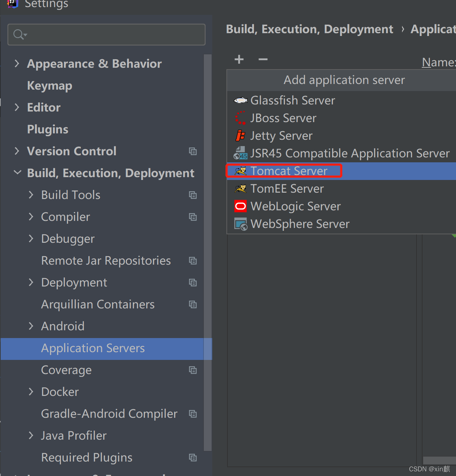Click the Glassfish Server fish icon
Image resolution: width=456 pixels, height=476 pixels.
(x=241, y=101)
